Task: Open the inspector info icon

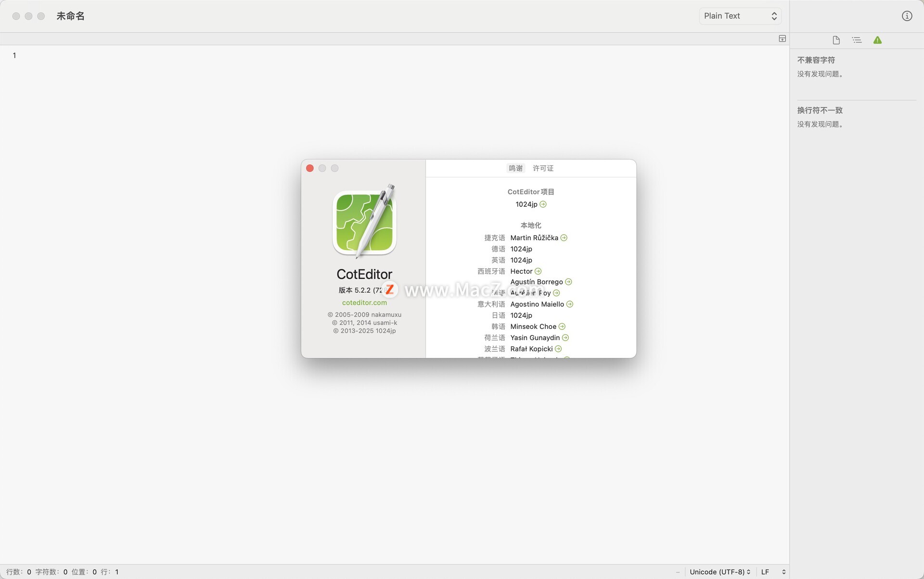Action: click(x=907, y=16)
